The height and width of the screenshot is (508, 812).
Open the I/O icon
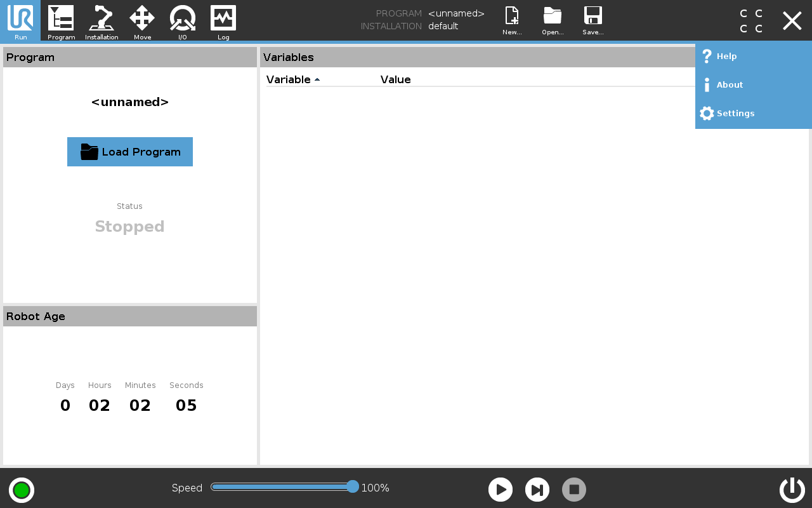tap(183, 20)
